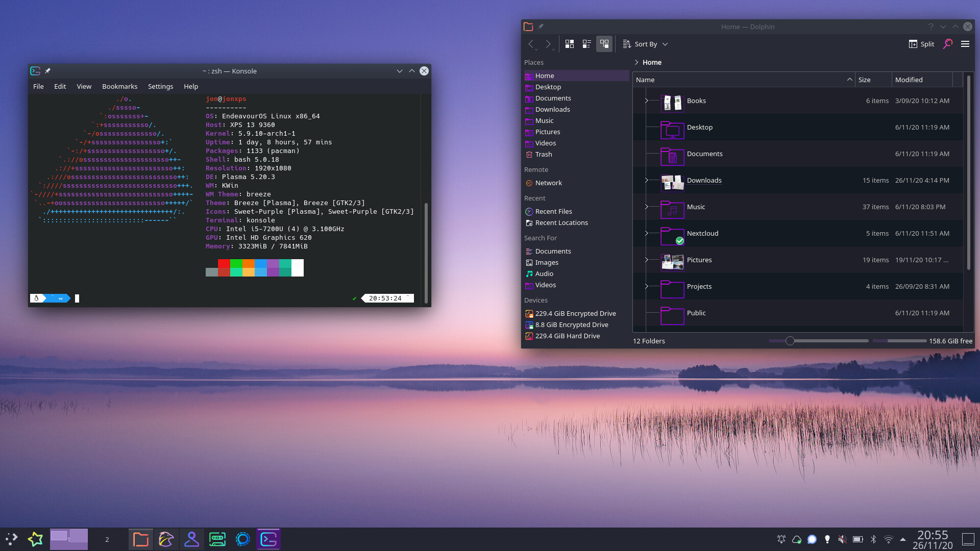Expand the Nextcloud folder arrow
Image resolution: width=980 pixels, height=551 pixels.
[x=646, y=233]
